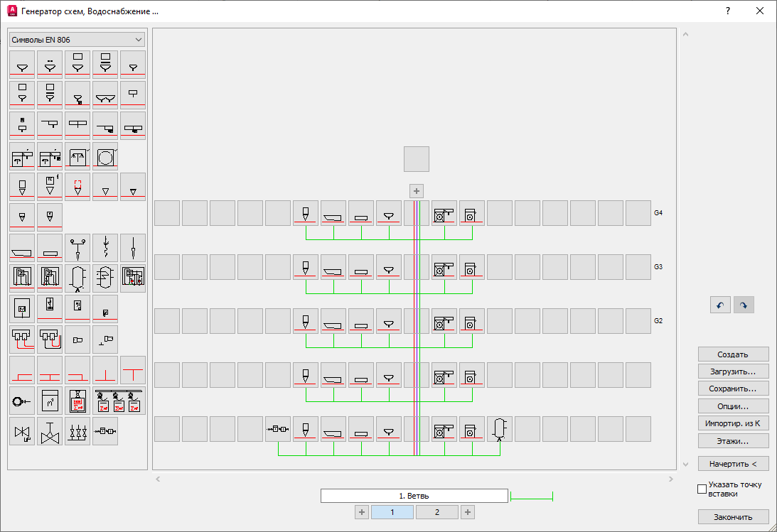
Task: Click the Импортир. из К button
Action: click(734, 423)
